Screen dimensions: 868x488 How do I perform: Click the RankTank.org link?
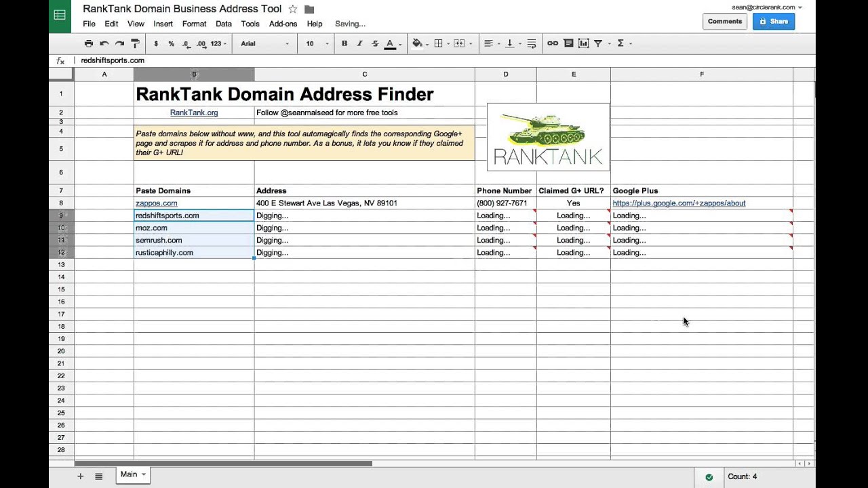coord(194,113)
